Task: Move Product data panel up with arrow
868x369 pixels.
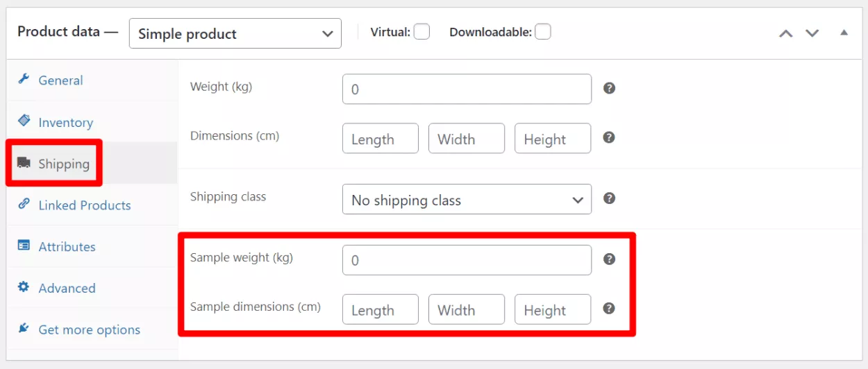Action: (x=785, y=33)
